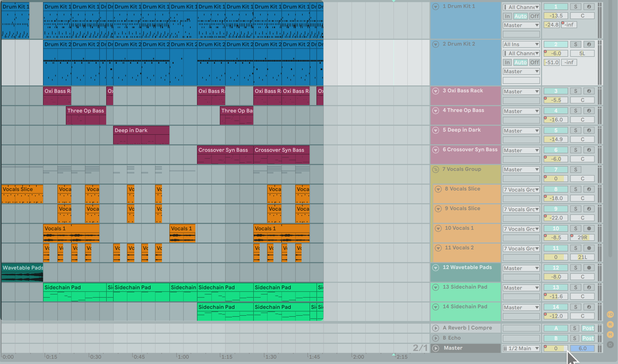Expand the routing dropdown on track 8 Vocals Slice
The width and height of the screenshot is (618, 364).
(520, 188)
